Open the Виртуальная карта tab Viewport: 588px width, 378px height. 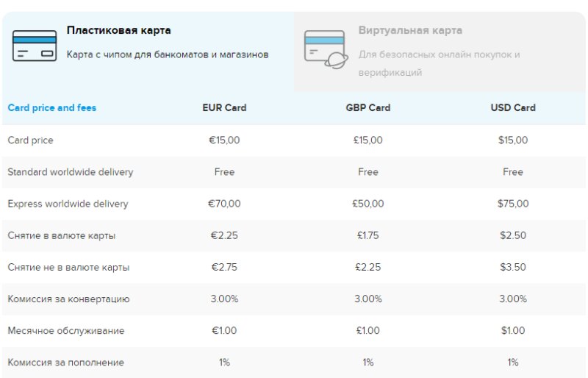coord(410,31)
